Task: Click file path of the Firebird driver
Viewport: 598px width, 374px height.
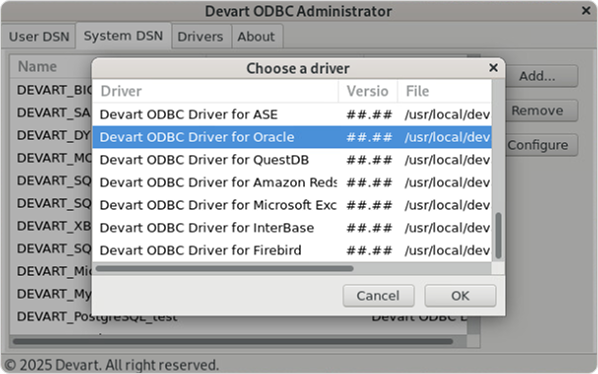Action: 447,250
